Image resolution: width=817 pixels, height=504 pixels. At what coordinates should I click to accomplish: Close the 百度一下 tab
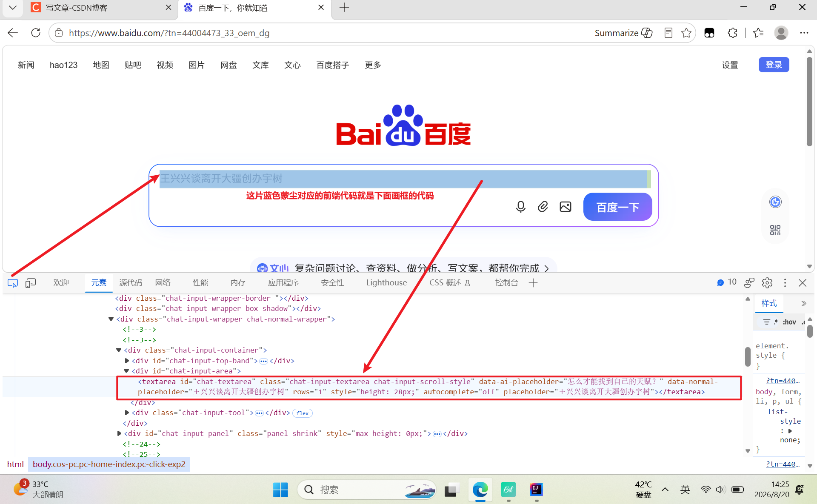point(321,8)
